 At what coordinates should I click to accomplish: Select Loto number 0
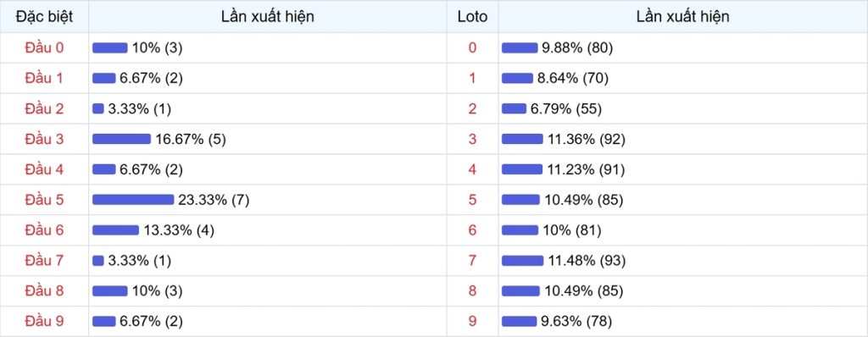pos(472,48)
